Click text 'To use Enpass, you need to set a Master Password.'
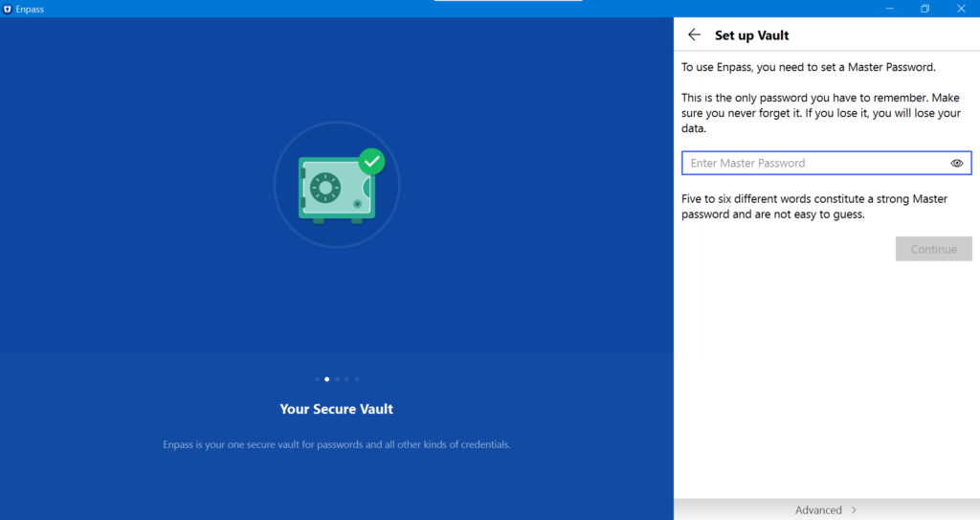The height and width of the screenshot is (520, 980). (x=808, y=68)
